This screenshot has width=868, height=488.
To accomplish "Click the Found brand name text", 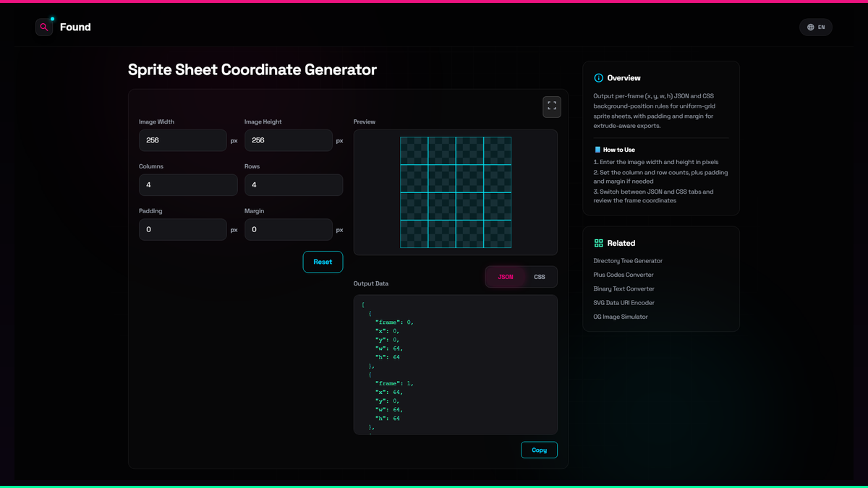I will 75,27.
